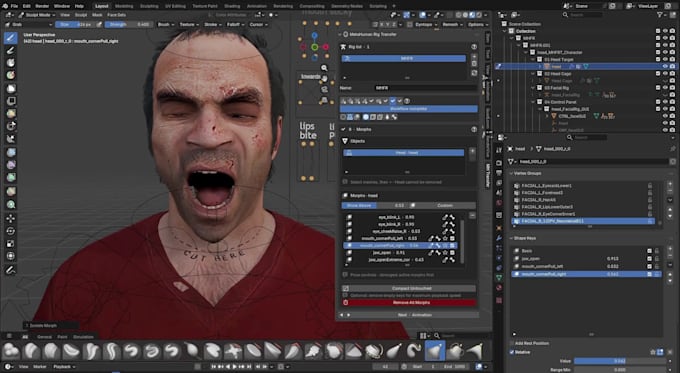Open the Falloff dropdown
680x373 pixels.
[235, 24]
